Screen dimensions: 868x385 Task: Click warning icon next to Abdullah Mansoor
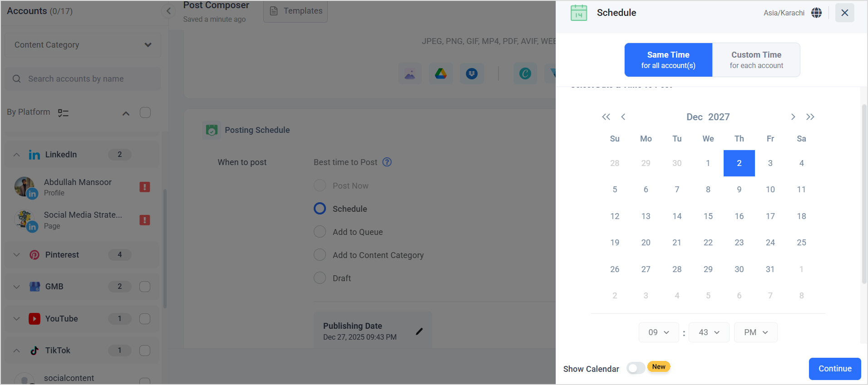coord(145,187)
